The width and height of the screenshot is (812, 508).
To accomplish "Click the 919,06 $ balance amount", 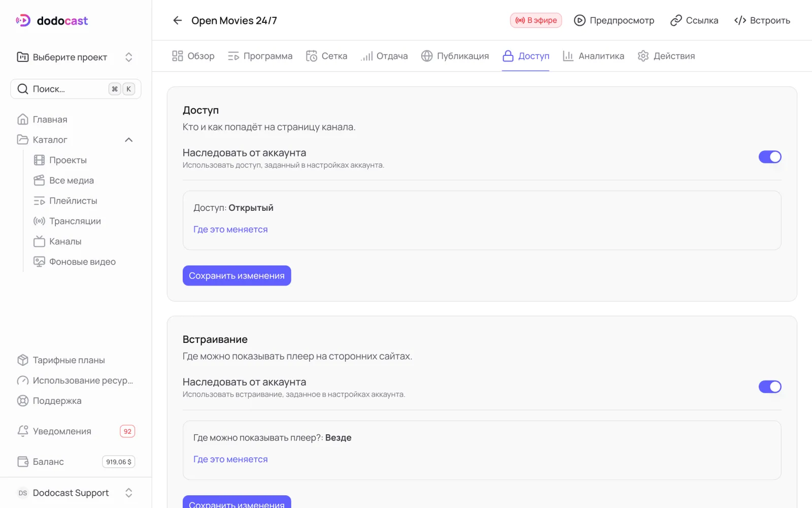I will tap(119, 462).
